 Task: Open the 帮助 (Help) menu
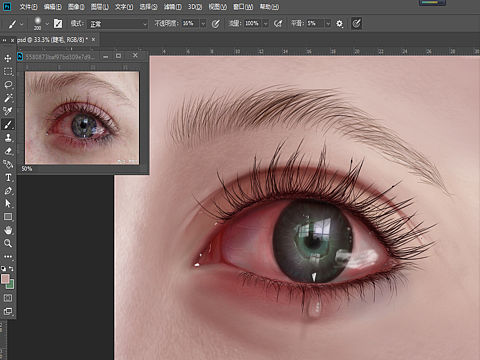click(x=269, y=7)
